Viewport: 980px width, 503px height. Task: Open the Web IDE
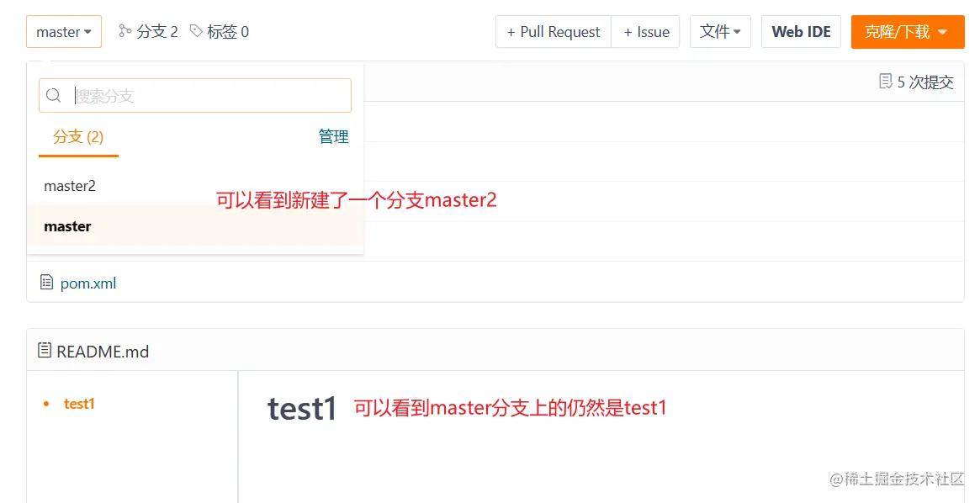(802, 32)
